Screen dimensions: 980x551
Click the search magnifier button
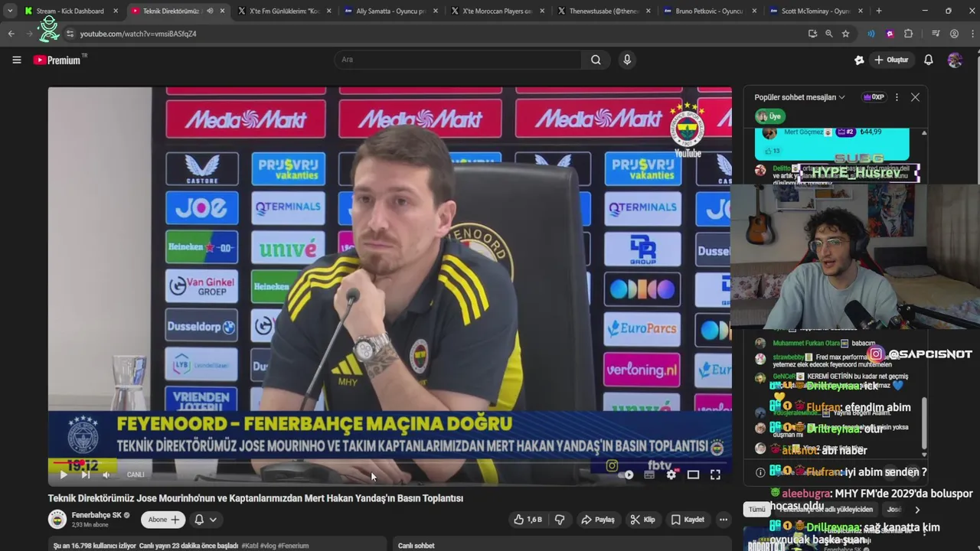tap(596, 60)
